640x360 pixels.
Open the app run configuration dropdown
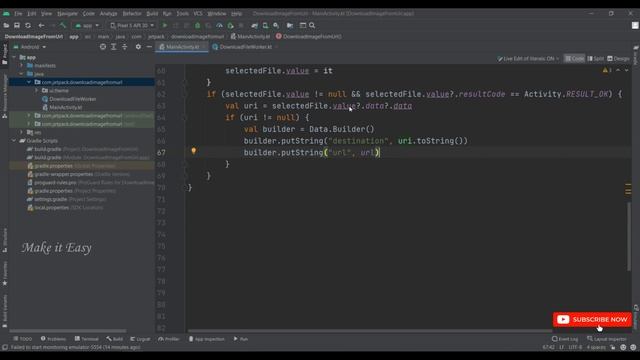pos(87,25)
